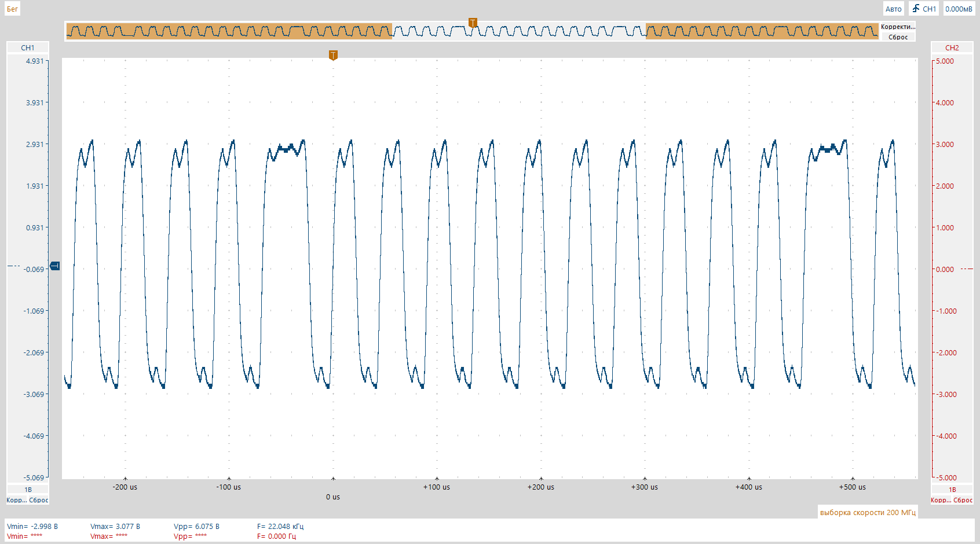Click "Корректи..." beside the overview strip
The width and height of the screenshot is (980, 544).
(x=898, y=27)
